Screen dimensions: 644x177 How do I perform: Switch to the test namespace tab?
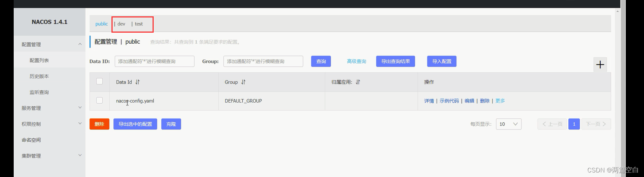pos(139,24)
